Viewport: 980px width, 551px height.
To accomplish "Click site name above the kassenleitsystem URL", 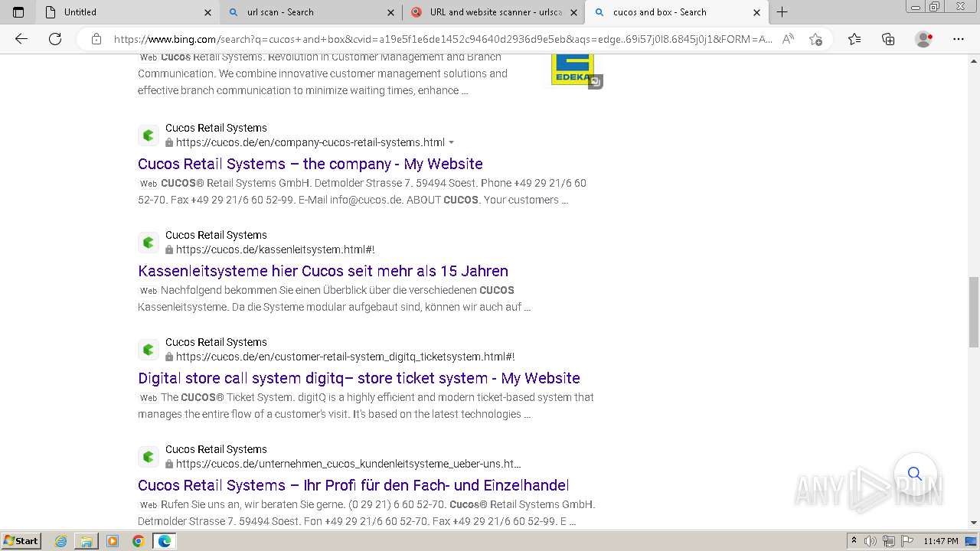I will point(216,235).
